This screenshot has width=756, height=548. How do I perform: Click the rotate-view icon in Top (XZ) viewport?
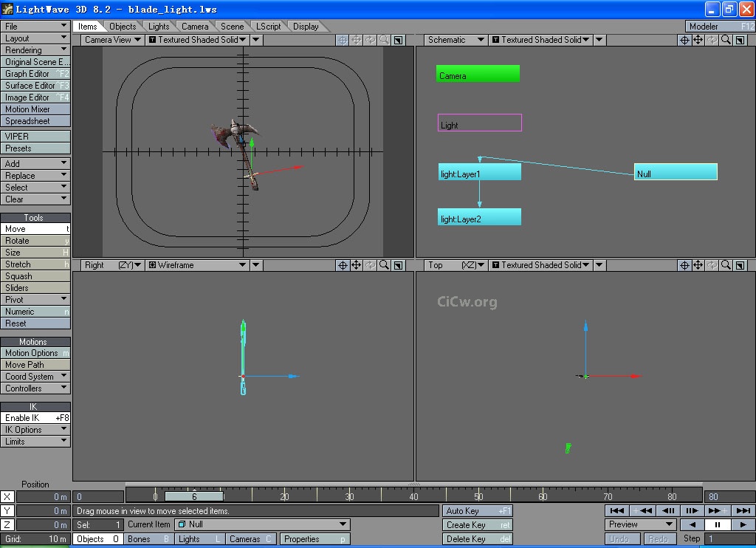pos(712,265)
